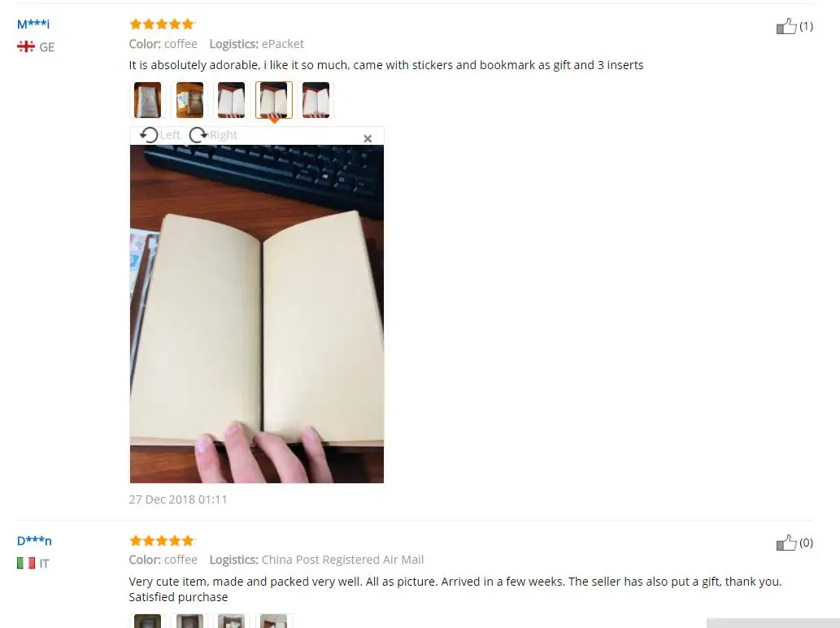Viewport: 840px width, 628px height.
Task: Click reviewer name M***i
Action: [33, 24]
